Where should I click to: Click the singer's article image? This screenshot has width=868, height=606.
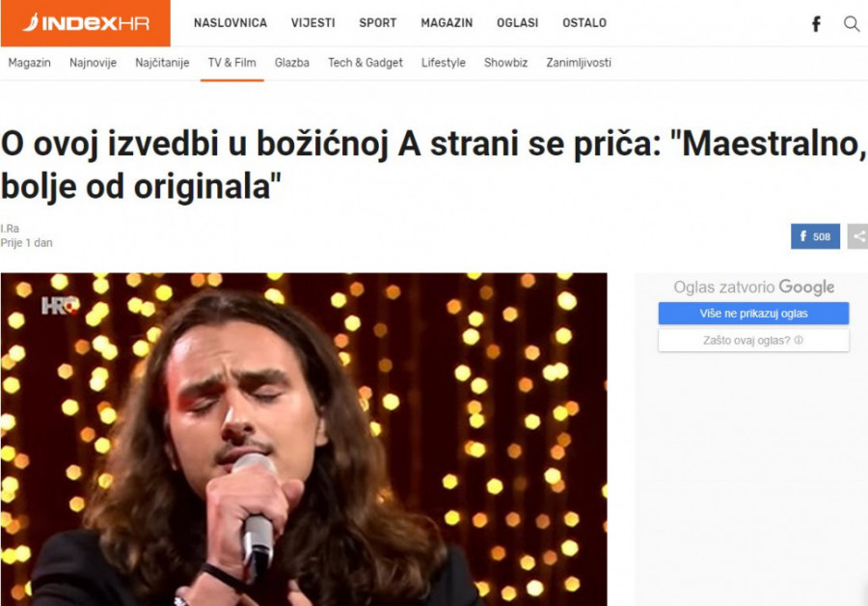[x=304, y=439]
